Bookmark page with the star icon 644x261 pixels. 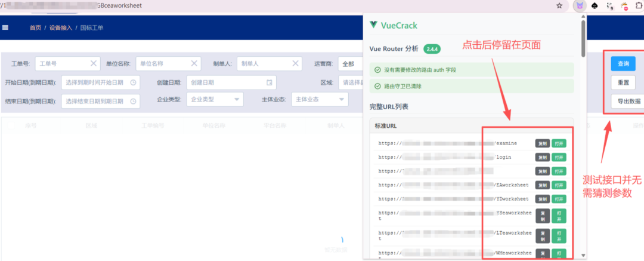(559, 6)
